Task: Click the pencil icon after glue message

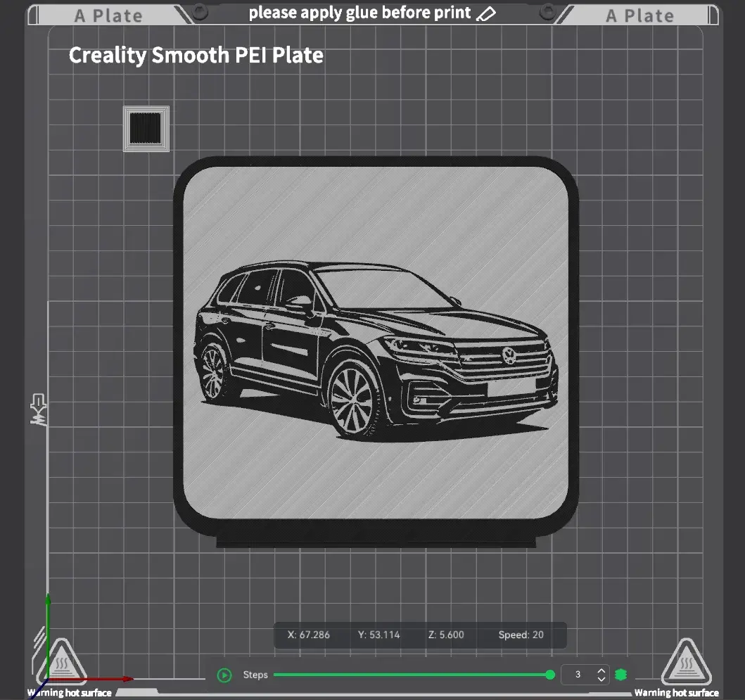Action: tap(485, 14)
